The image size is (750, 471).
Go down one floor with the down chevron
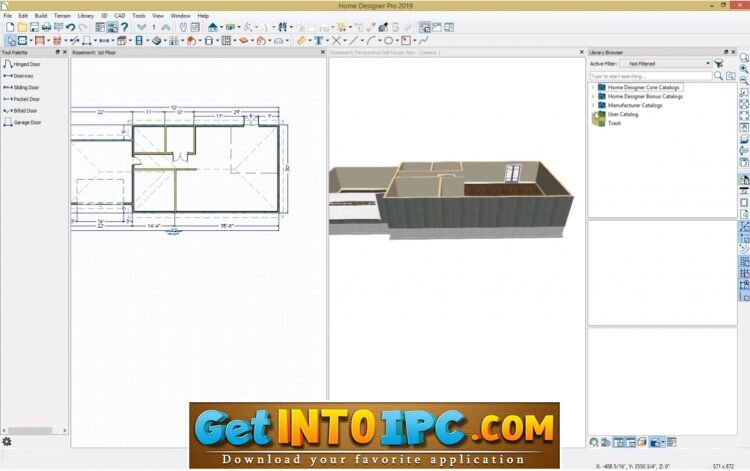(142, 27)
